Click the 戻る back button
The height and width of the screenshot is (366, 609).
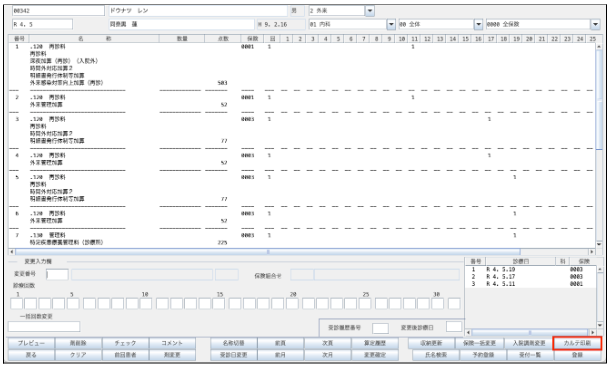(31, 355)
